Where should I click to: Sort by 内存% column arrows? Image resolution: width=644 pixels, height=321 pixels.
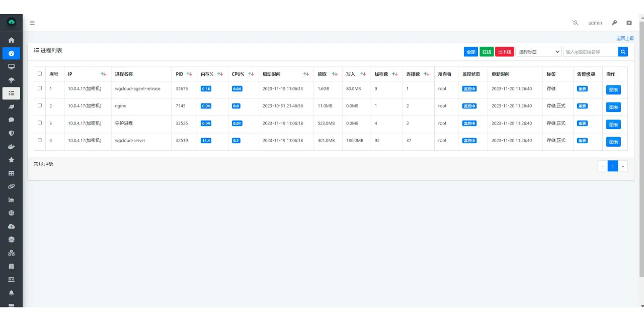[220, 74]
